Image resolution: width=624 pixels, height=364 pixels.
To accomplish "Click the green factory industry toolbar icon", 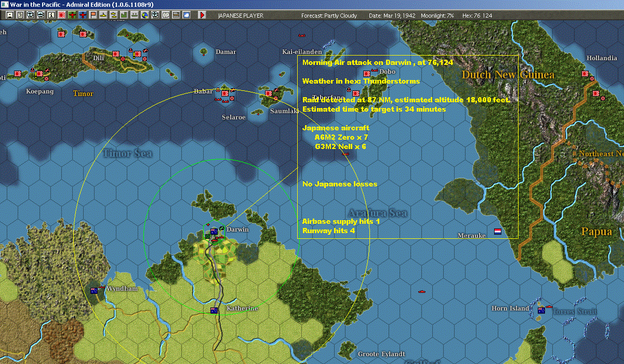I will pos(124,15).
